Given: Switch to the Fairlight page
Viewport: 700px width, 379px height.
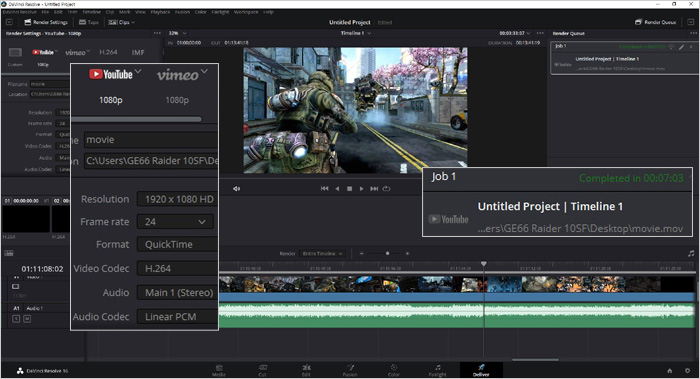Looking at the screenshot, I should coord(438,370).
